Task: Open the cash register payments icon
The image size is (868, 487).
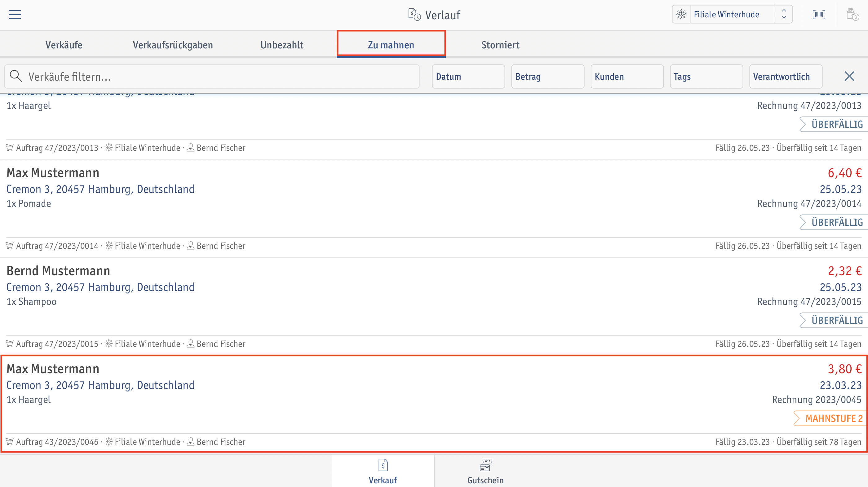Action: coord(852,15)
